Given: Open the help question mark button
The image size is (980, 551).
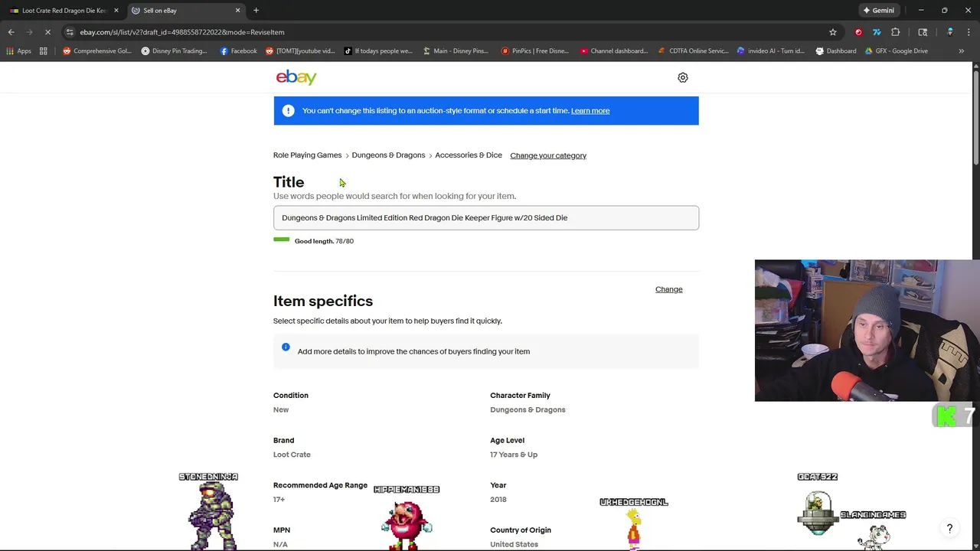Looking at the screenshot, I should coord(949,529).
